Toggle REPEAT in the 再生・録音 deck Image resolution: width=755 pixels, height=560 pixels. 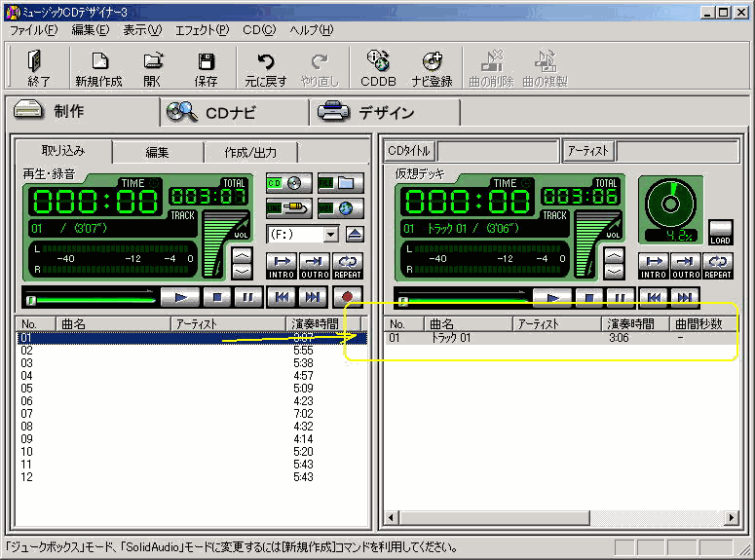pos(348,265)
